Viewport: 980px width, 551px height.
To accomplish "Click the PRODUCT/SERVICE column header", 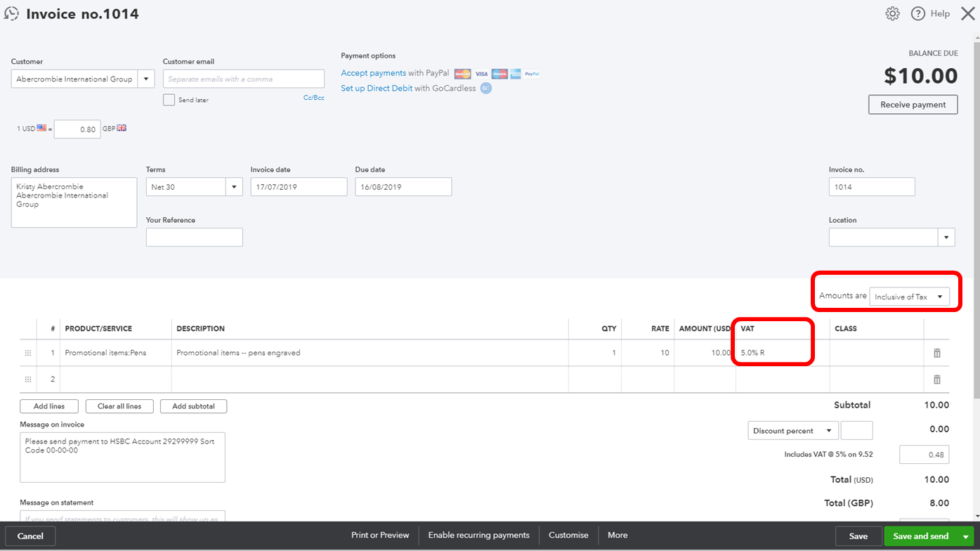I will tap(98, 329).
